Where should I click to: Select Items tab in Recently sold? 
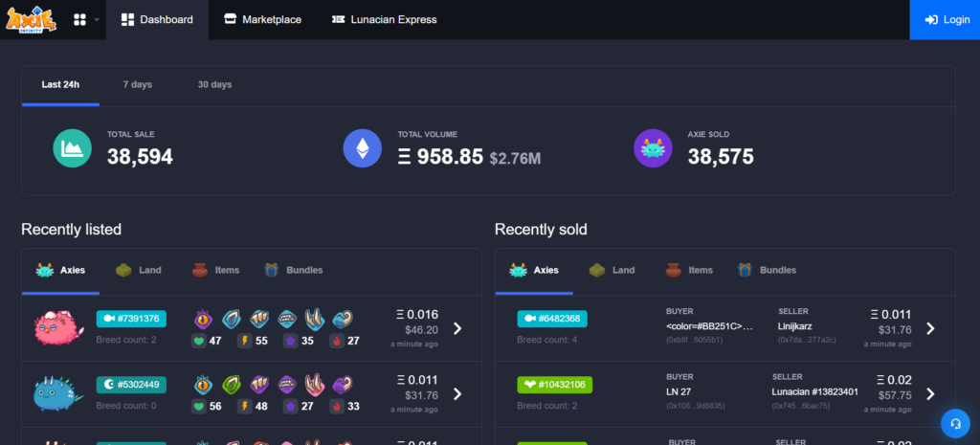(689, 271)
